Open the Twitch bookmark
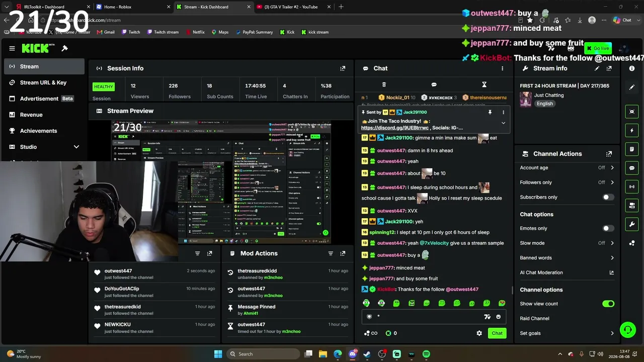This screenshot has width=644, height=362. 130,32
